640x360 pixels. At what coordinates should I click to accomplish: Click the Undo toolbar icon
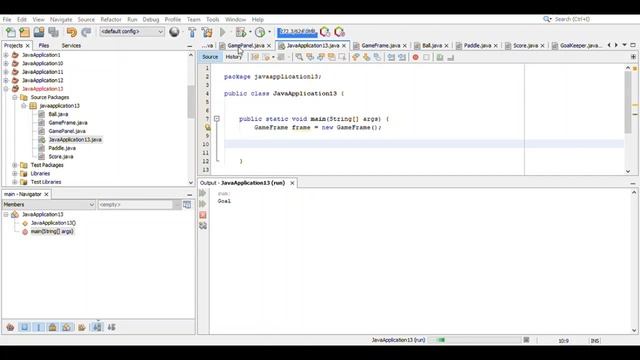pyautogui.click(x=72, y=32)
